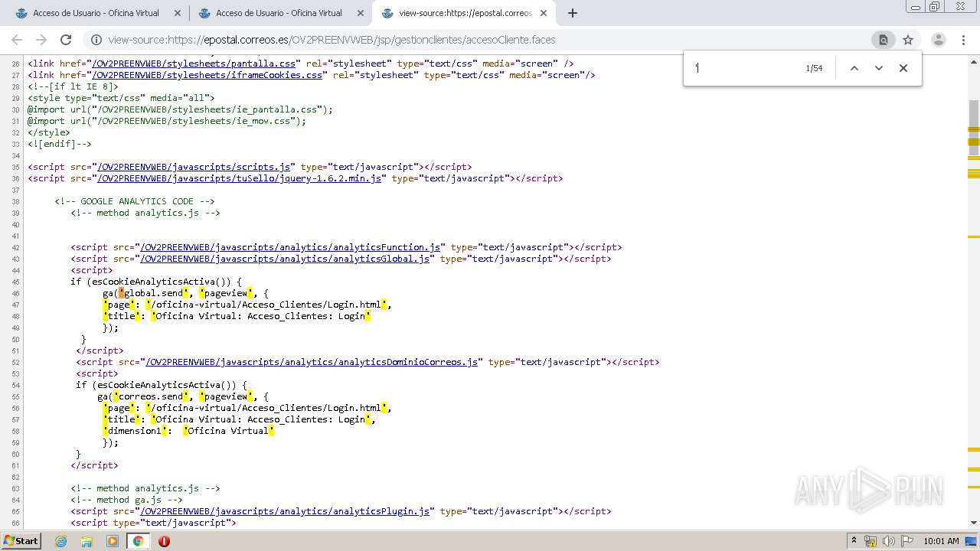Open Action Center flag icon
980x551 pixels.
coord(906,541)
